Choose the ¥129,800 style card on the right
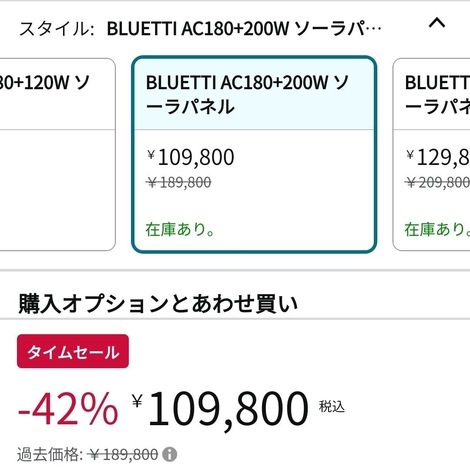This screenshot has width=470, height=470. coord(432,154)
